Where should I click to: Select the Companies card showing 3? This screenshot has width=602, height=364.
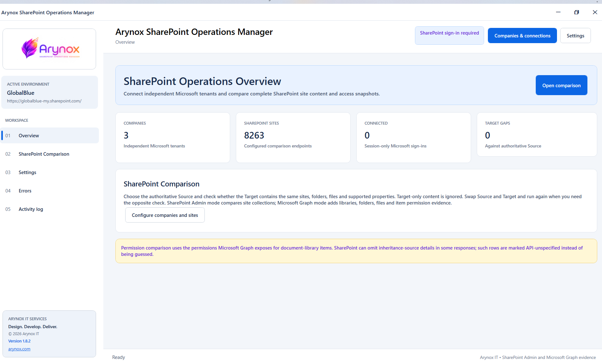(x=172, y=137)
